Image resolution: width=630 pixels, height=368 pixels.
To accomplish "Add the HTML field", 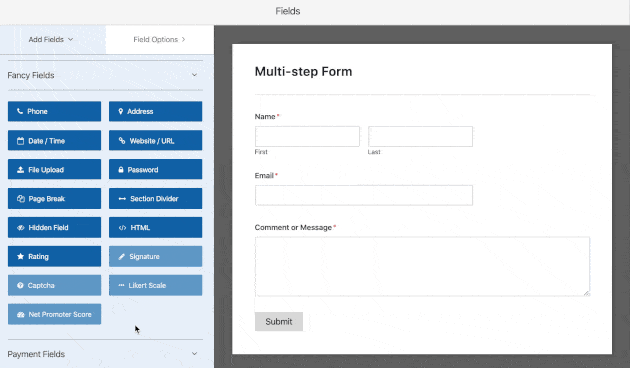I will (155, 227).
